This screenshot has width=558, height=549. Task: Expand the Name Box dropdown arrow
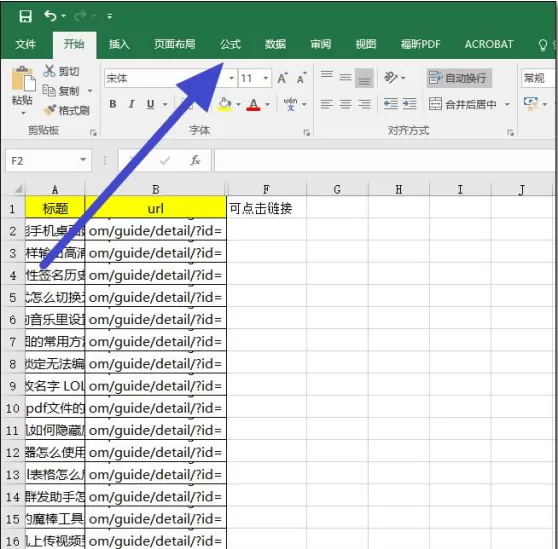83,160
